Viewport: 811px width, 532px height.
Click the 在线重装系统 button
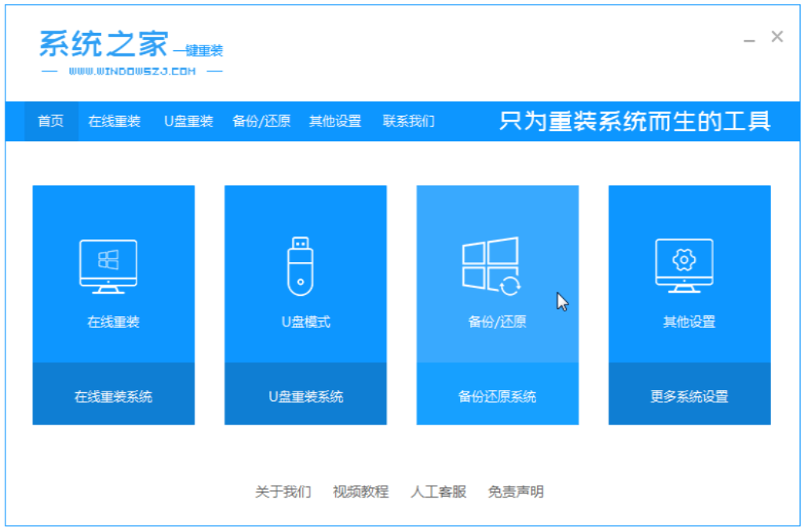114,394
